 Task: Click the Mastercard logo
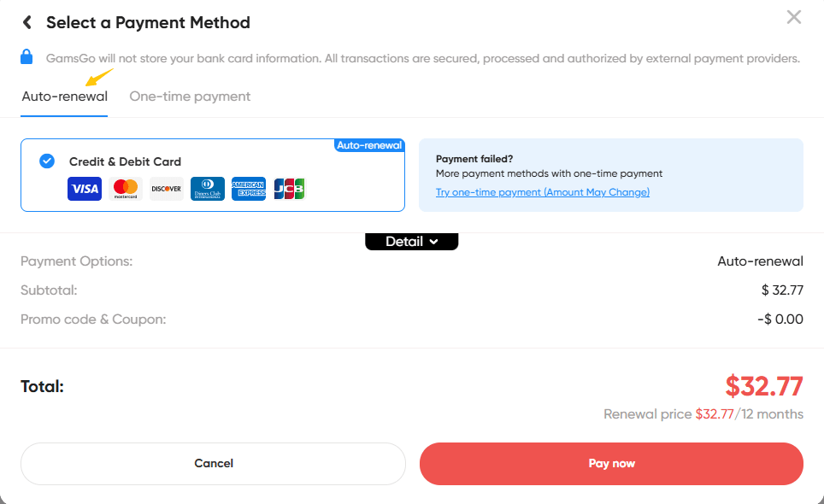[x=126, y=189]
